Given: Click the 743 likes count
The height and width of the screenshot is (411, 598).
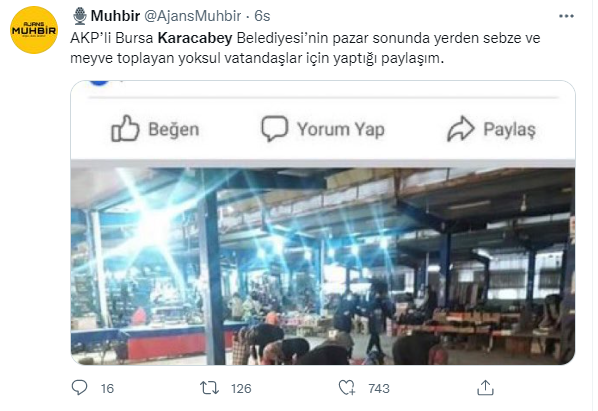Looking at the screenshot, I should 379,389.
